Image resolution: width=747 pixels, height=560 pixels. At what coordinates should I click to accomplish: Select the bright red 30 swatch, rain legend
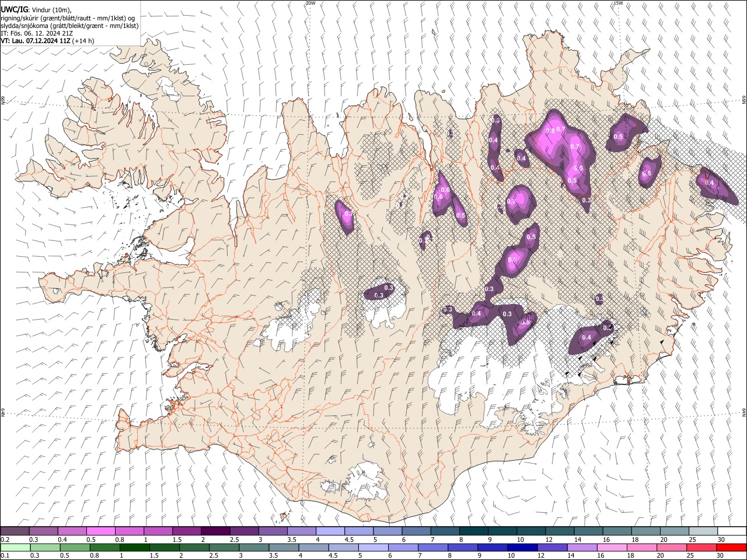click(731, 548)
